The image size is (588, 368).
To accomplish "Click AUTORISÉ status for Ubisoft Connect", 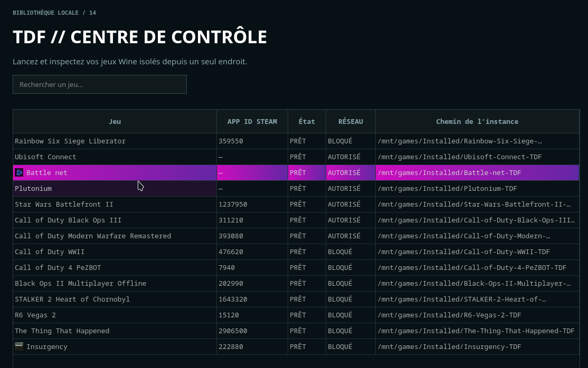I will (344, 157).
